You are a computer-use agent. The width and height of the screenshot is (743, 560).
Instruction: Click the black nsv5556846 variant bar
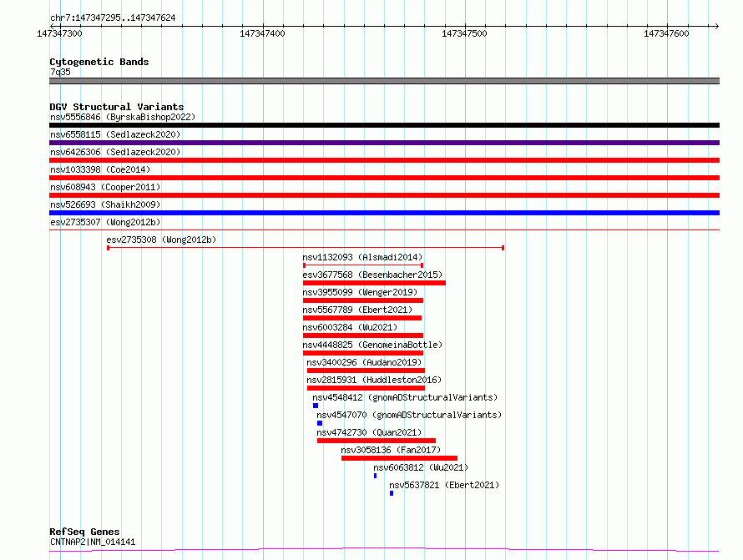click(x=384, y=125)
